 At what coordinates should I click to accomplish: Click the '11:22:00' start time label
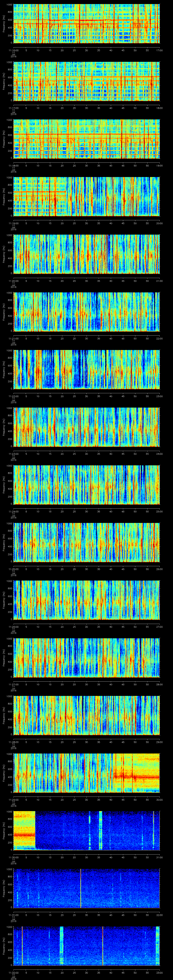[x=14, y=396]
